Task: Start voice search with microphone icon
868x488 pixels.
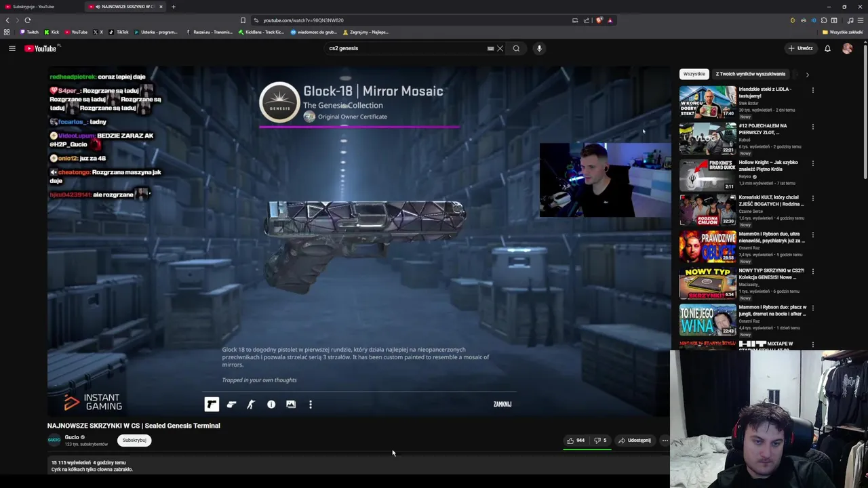Action: [x=539, y=48]
